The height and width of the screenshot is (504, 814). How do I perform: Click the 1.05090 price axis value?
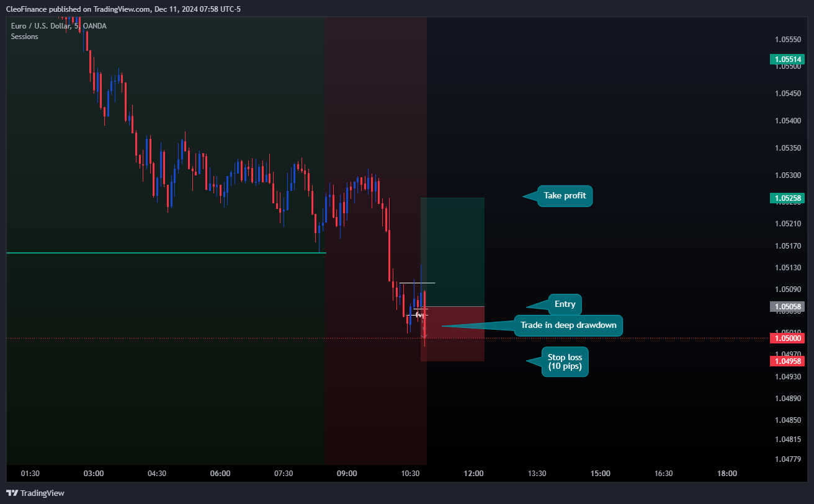[787, 289]
